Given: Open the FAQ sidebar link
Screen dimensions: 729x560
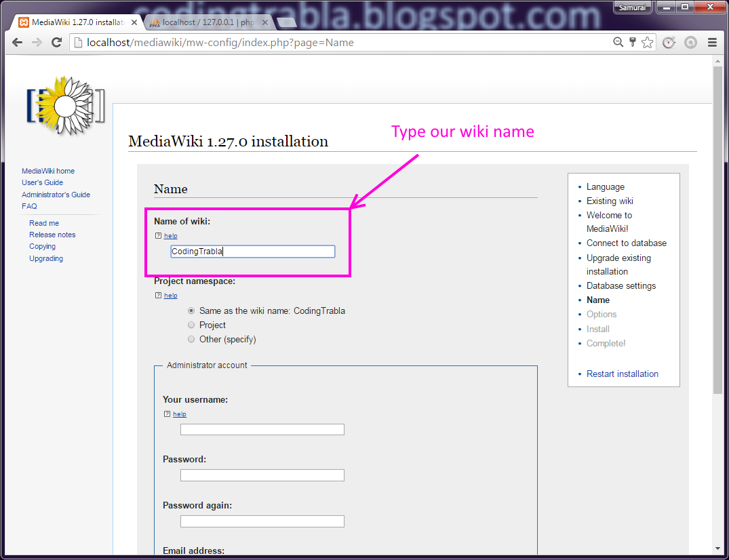Looking at the screenshot, I should pos(29,206).
